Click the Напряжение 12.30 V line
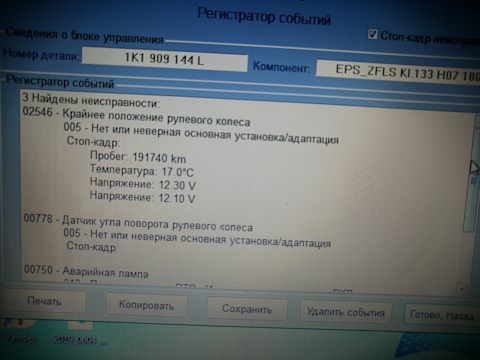The image size is (480, 360). [143, 184]
